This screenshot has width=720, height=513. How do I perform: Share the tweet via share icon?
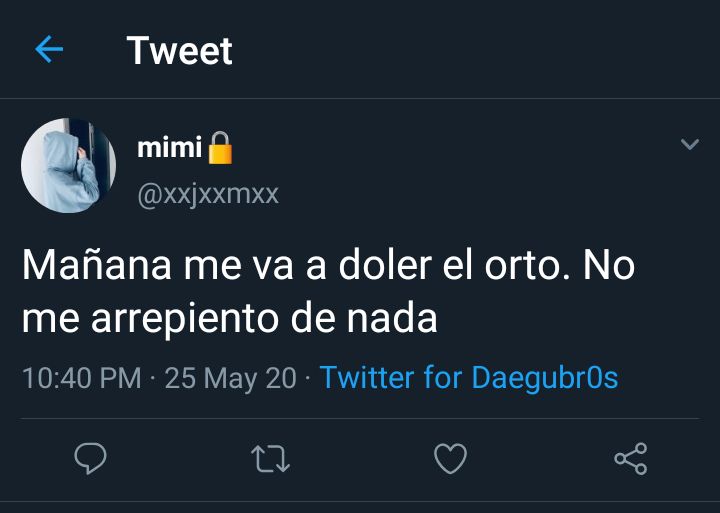(x=631, y=458)
